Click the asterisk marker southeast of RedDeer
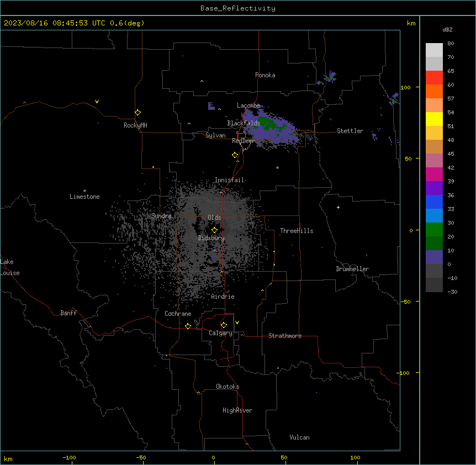Image resolution: width=476 pixels, height=465 pixels. coord(277,167)
